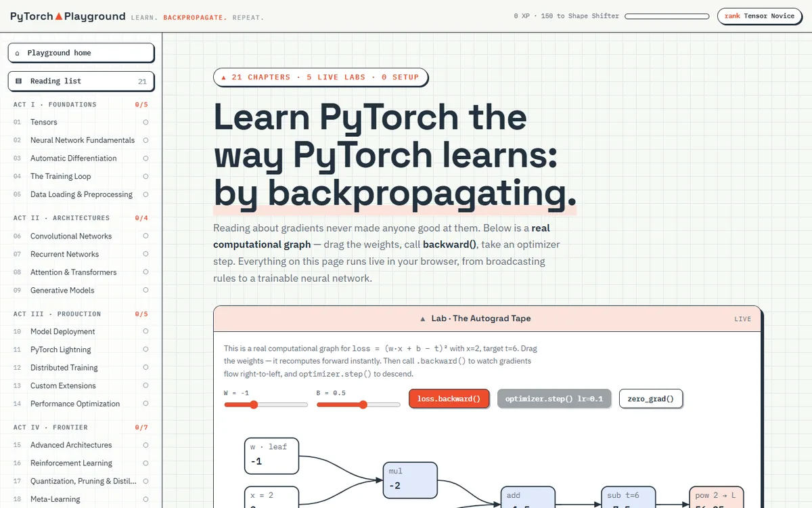This screenshot has height=508, width=812.
Task: Open PyTorch Lightning chapter
Action: click(x=81, y=350)
